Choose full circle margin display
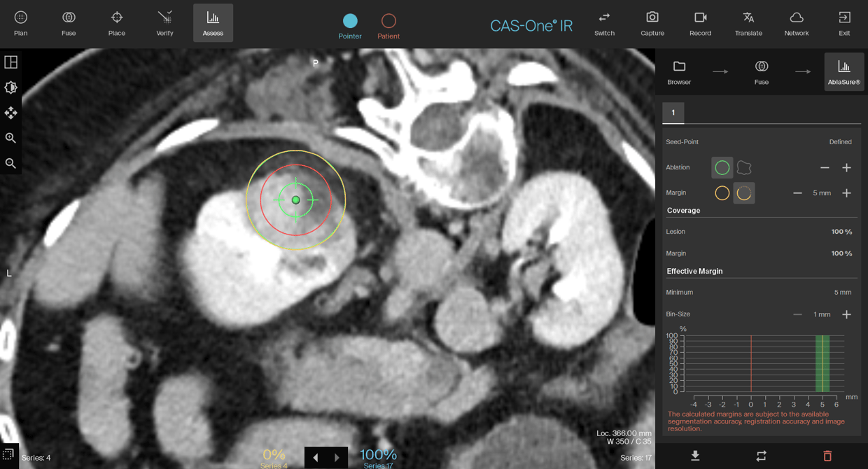The width and height of the screenshot is (868, 469). 722,192
